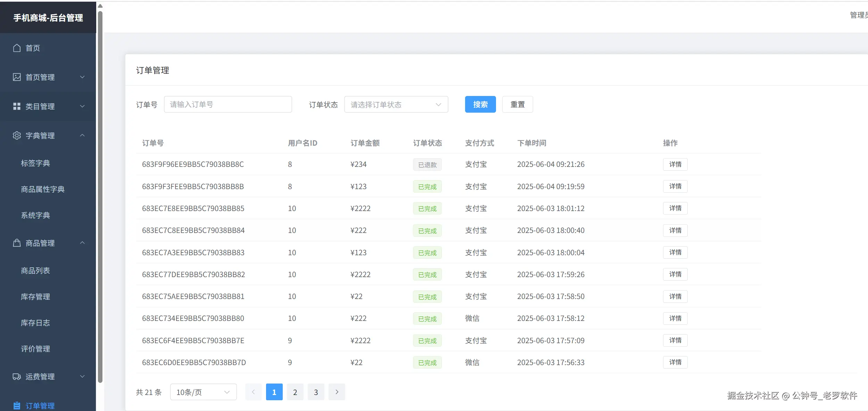Expand the 类目管理 submenu chevron

(82, 106)
